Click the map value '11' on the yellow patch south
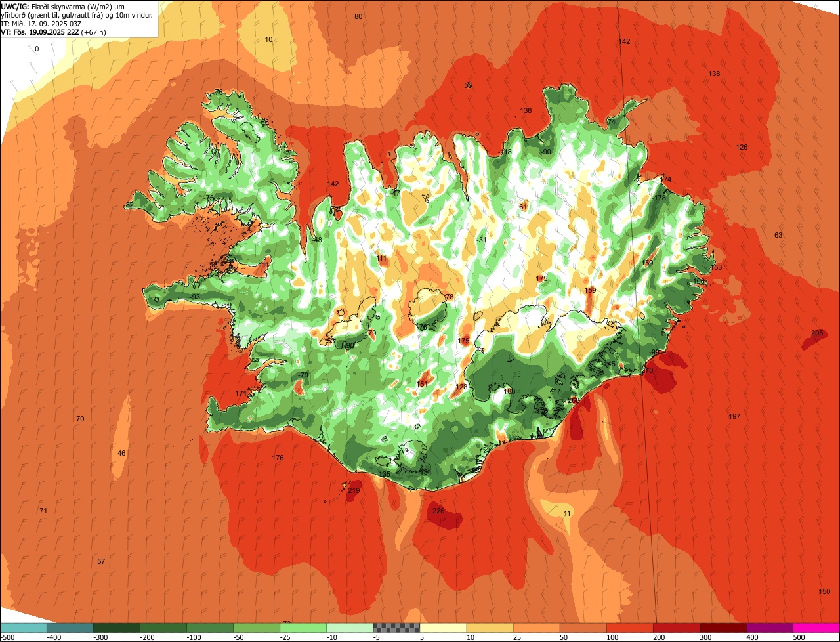 567,513
